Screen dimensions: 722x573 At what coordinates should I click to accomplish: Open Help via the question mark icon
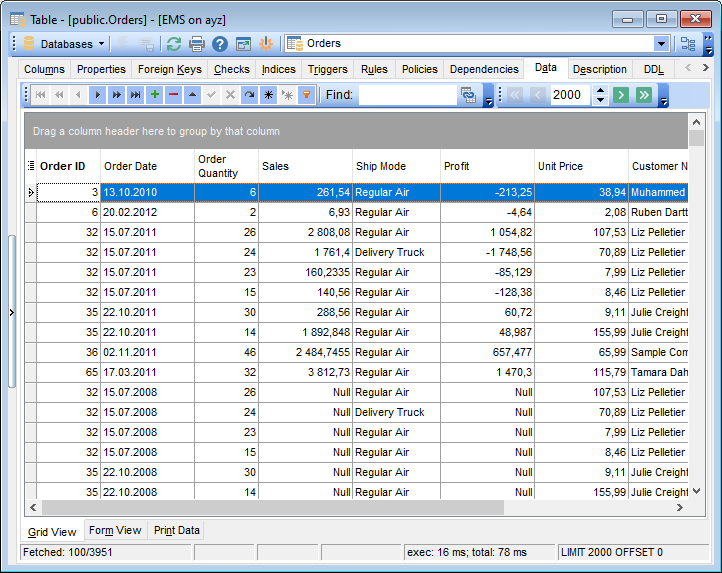219,44
